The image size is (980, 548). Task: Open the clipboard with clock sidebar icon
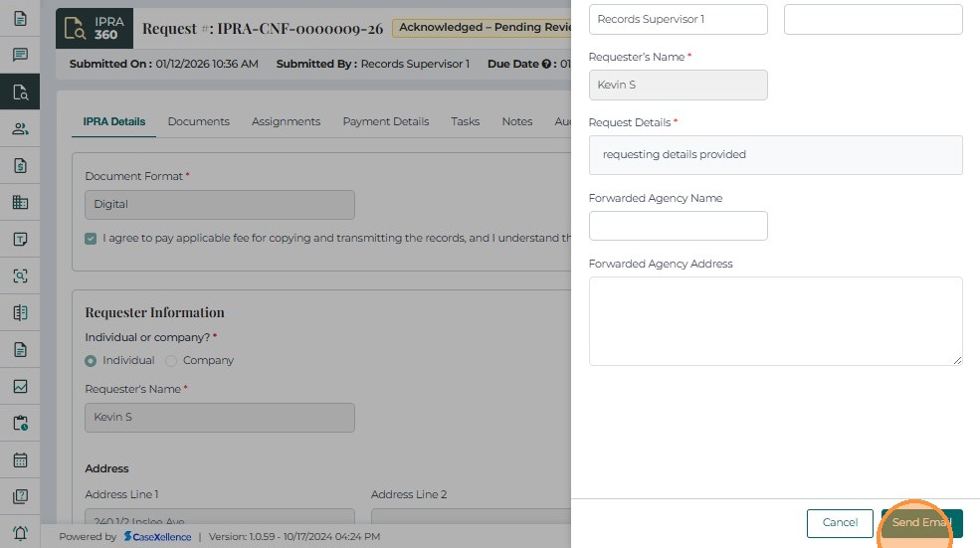pos(20,423)
